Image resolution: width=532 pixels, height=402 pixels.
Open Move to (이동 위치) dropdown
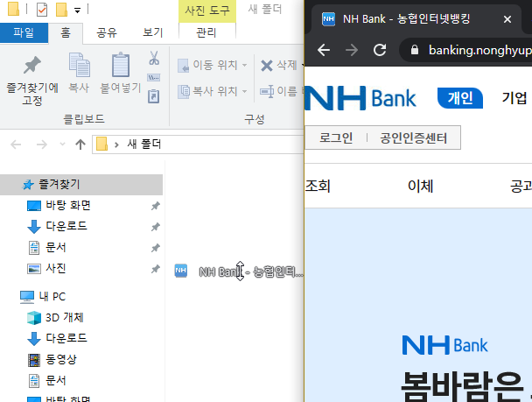213,65
